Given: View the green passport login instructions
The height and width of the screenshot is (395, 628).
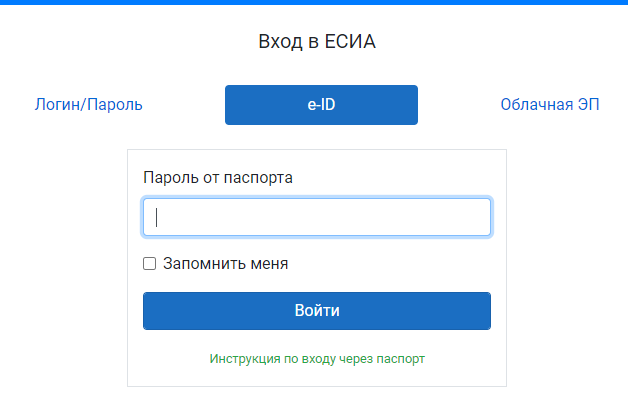Looking at the screenshot, I should 317,359.
